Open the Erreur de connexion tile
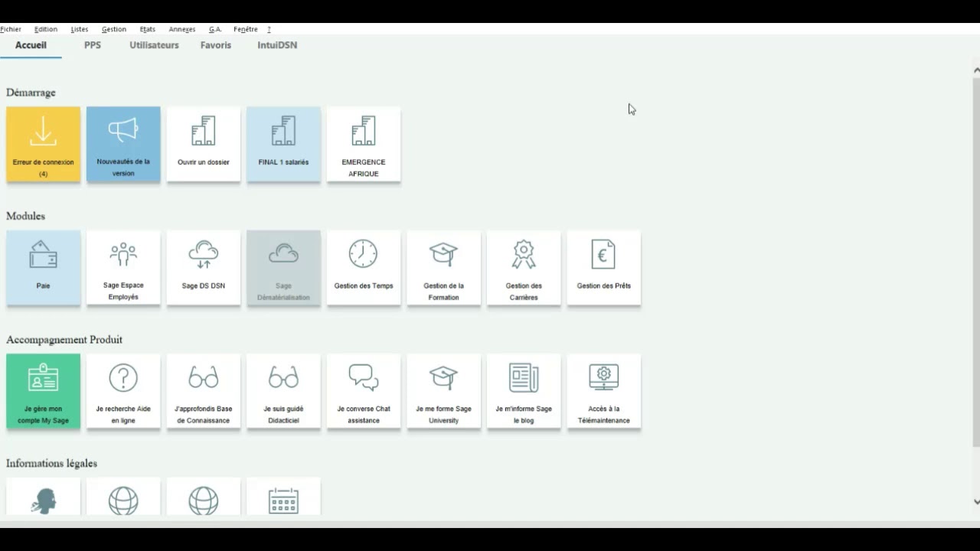Viewport: 980px width, 551px height. 43,144
